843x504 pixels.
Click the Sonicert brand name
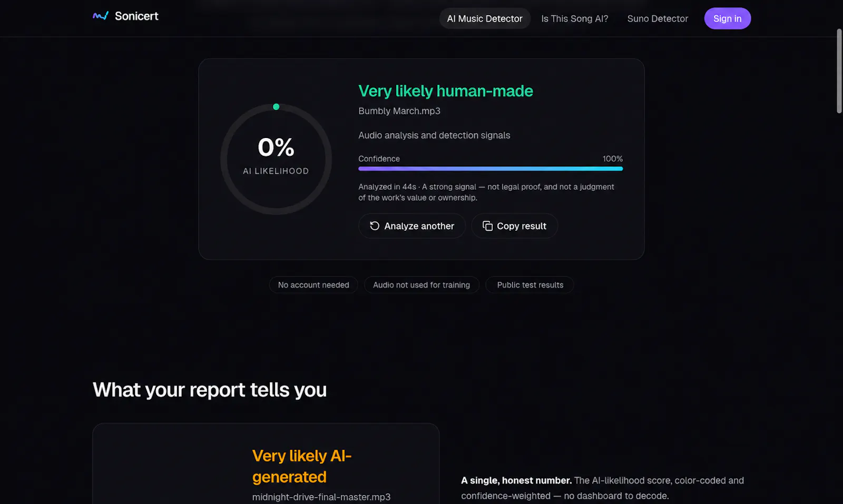136,16
